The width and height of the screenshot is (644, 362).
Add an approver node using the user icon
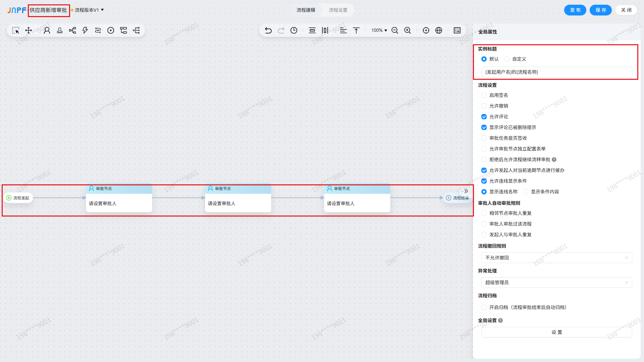[47, 31]
